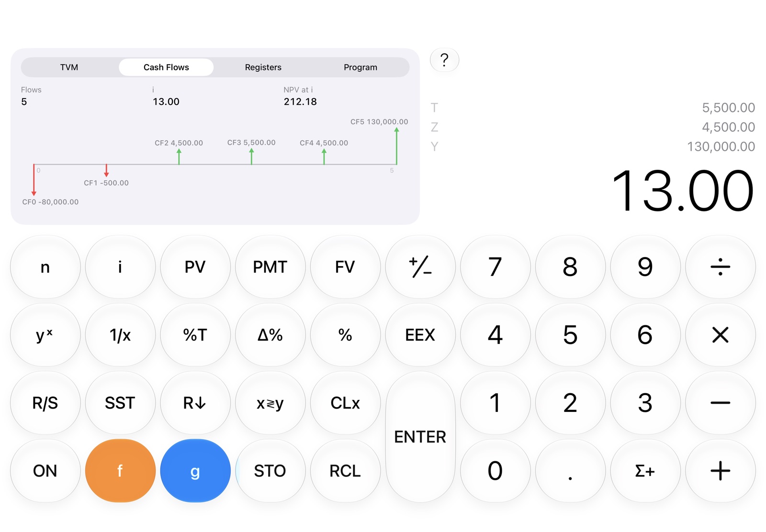This screenshot has width=766, height=532.
Task: Select the CF1 -500.00 cash flow label
Action: click(x=106, y=183)
